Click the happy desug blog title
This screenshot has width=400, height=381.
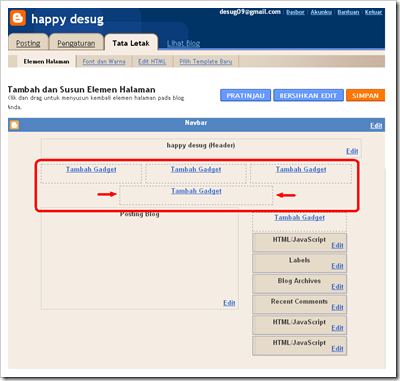67,19
